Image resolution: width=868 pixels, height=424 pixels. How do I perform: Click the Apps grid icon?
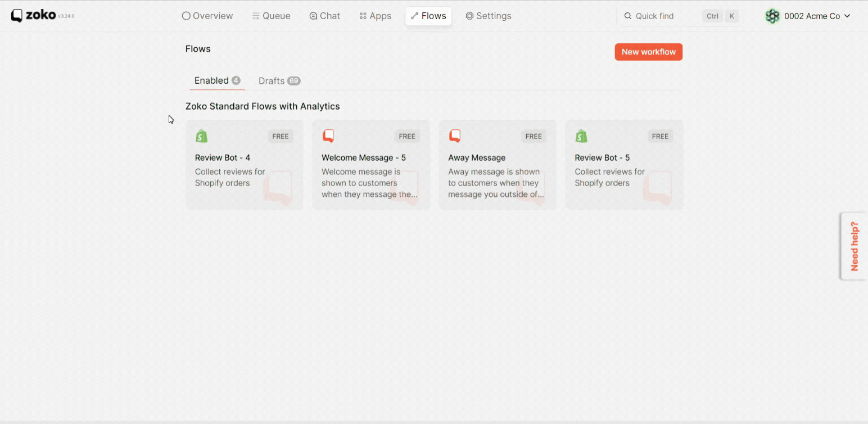(363, 16)
